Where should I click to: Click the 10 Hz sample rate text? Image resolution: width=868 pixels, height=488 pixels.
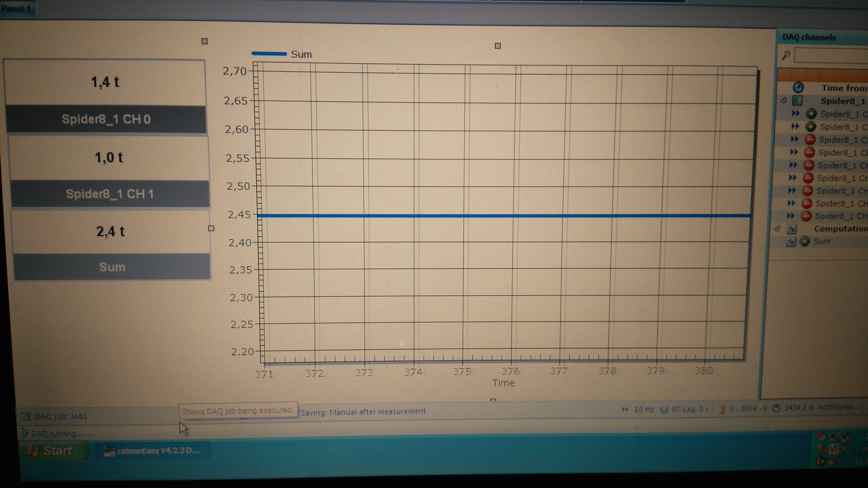coord(644,409)
